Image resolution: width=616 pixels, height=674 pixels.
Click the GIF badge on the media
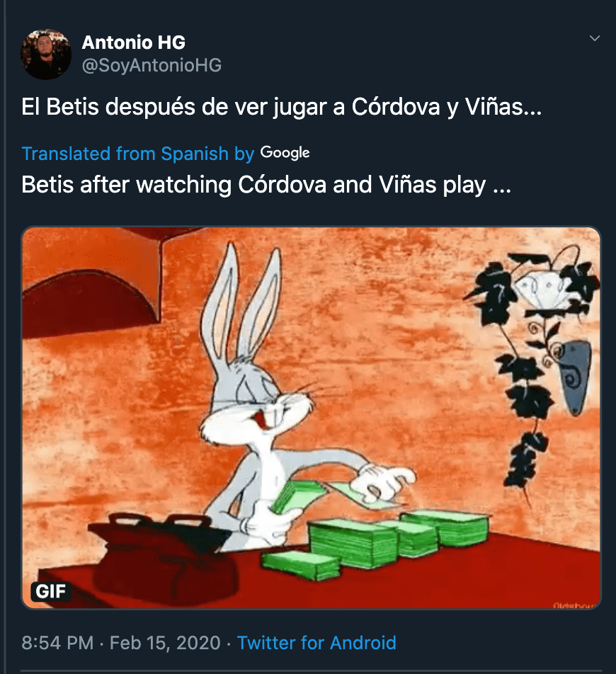tap(51, 591)
